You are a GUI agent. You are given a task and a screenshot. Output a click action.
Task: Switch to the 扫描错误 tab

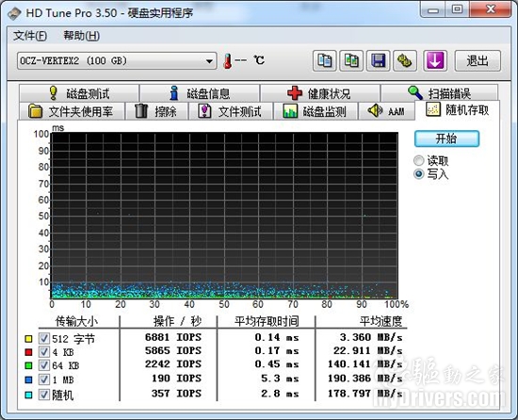[440, 93]
